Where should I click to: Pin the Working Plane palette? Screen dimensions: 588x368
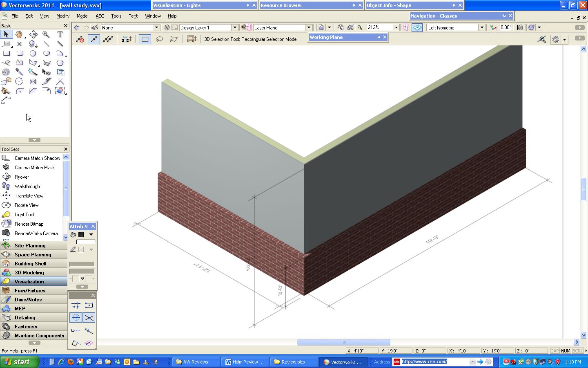379,37
